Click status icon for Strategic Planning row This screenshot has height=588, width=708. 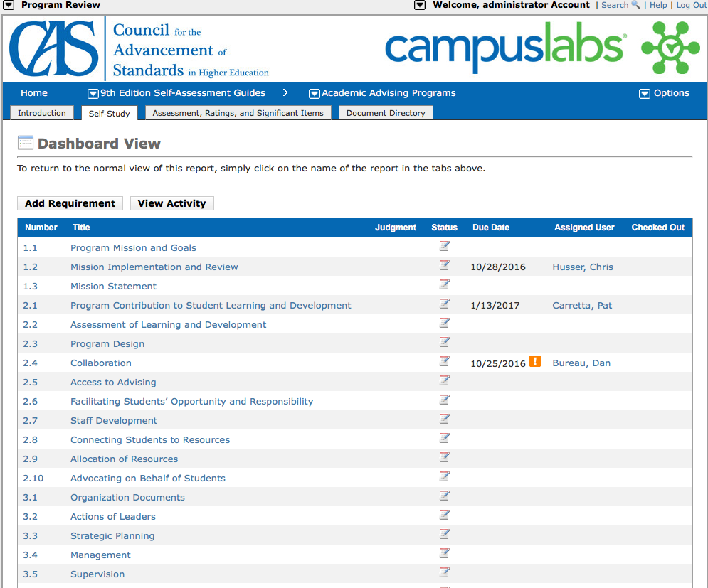point(444,535)
